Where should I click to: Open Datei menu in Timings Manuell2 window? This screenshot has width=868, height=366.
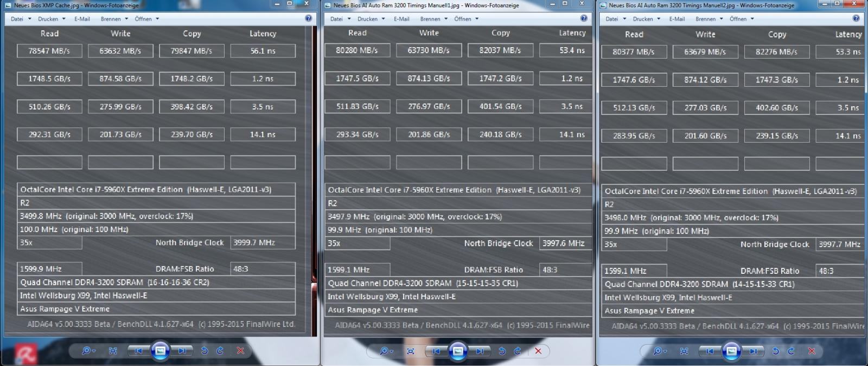[615, 19]
